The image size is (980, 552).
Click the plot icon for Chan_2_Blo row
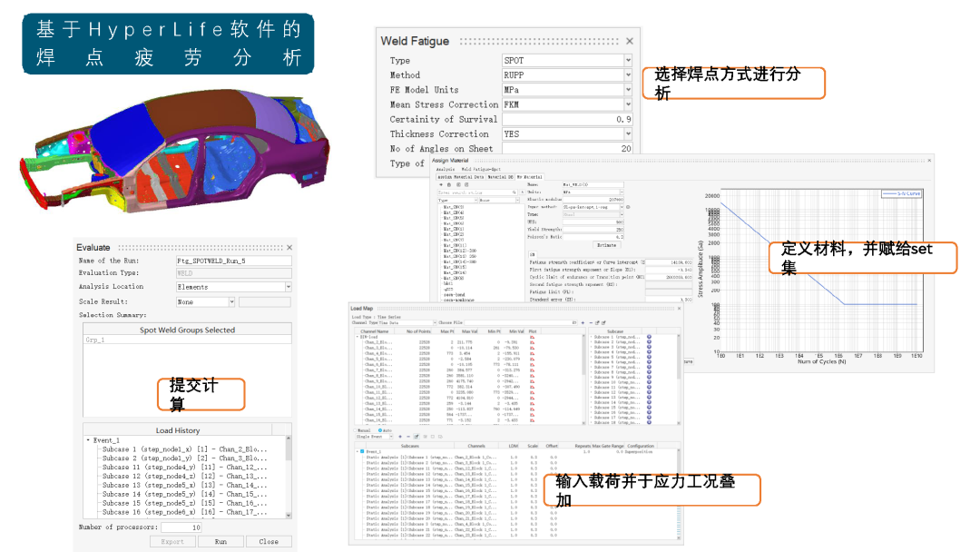pos(532,342)
